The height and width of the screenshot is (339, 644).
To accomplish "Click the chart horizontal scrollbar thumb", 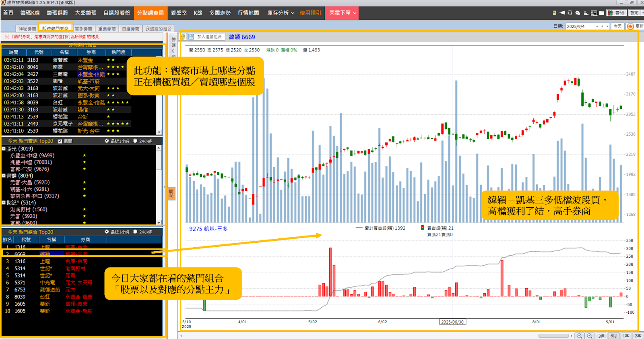I will 553,336.
